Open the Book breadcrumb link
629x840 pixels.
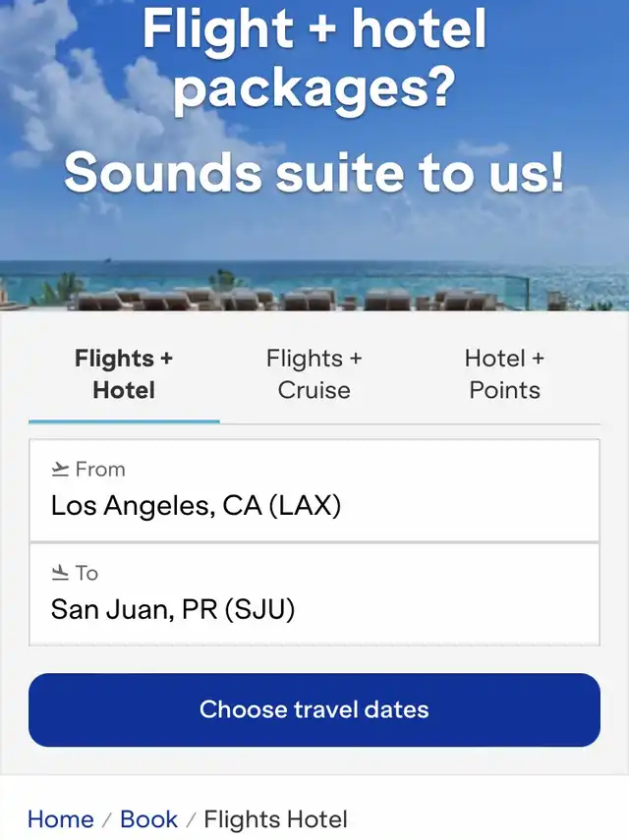148,819
